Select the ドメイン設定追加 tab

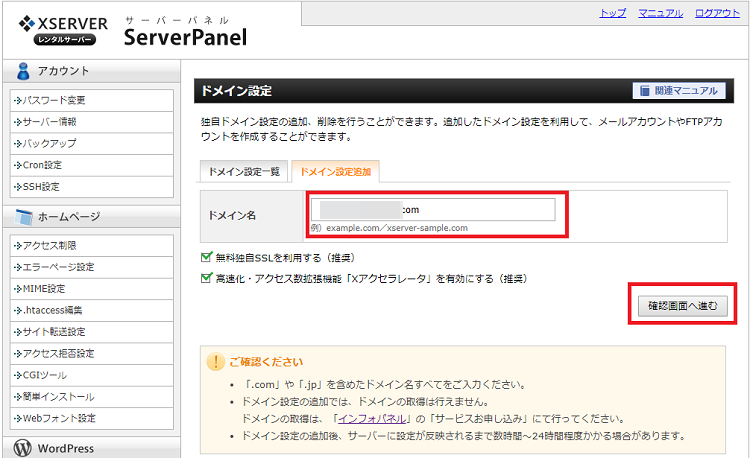tap(335, 172)
